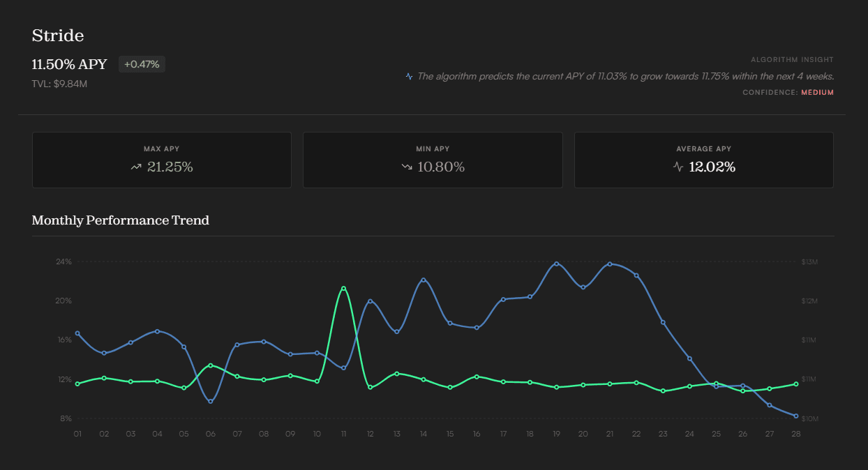Click the ALGORITHM INSIGHT label
Viewport: 868px width, 470px height.
coord(792,60)
